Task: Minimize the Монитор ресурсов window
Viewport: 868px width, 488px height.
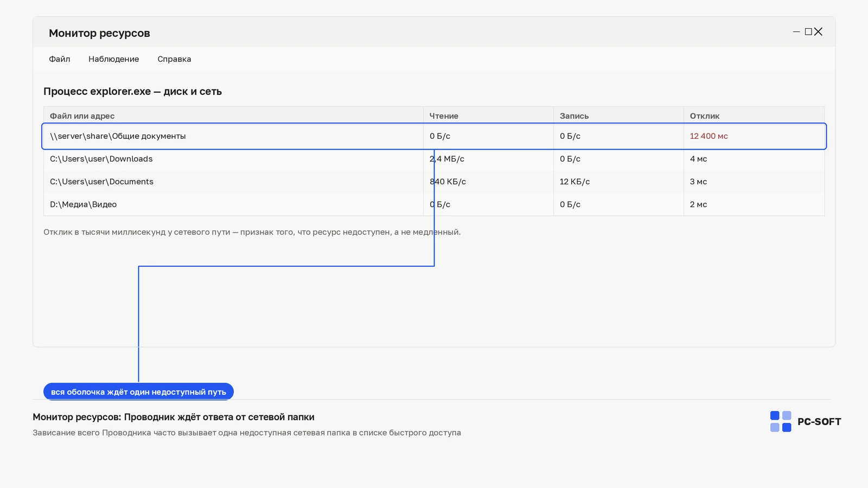Action: coord(796,32)
